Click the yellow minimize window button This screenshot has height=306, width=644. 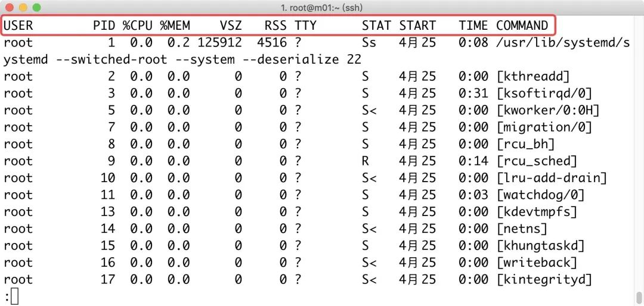(x=23, y=7)
